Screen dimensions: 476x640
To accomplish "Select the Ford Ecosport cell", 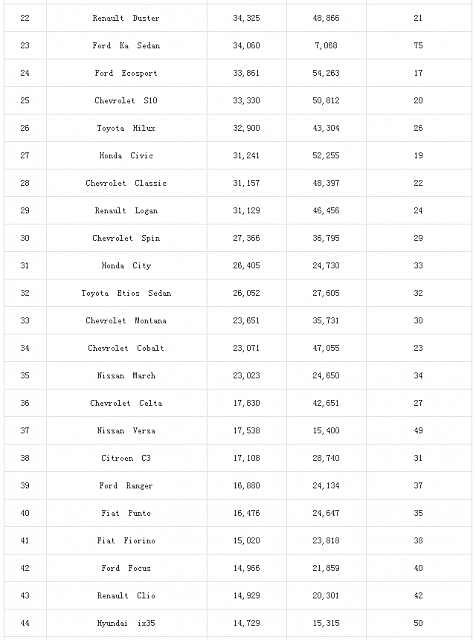I will click(126, 73).
